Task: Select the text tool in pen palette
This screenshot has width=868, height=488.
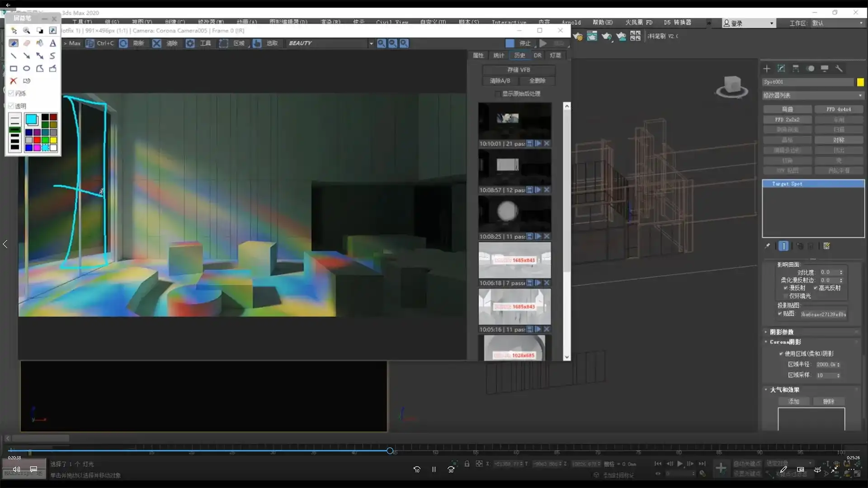Action: [53, 43]
